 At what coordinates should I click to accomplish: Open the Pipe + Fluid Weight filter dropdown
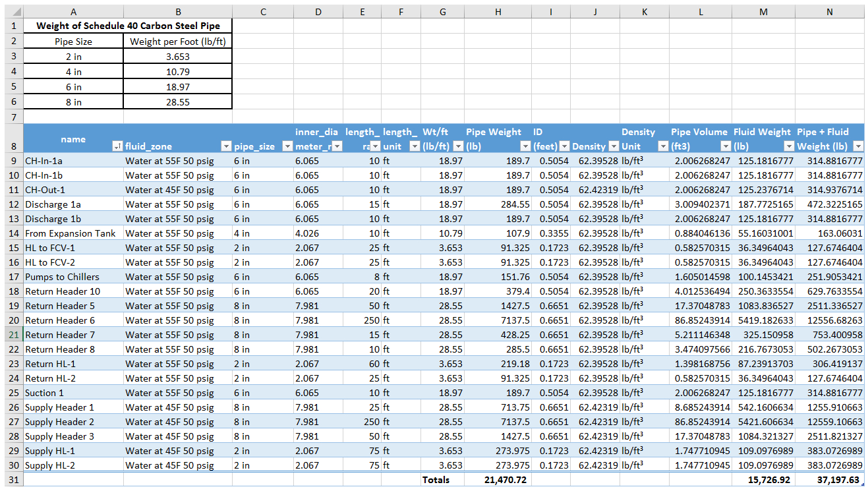coord(857,146)
